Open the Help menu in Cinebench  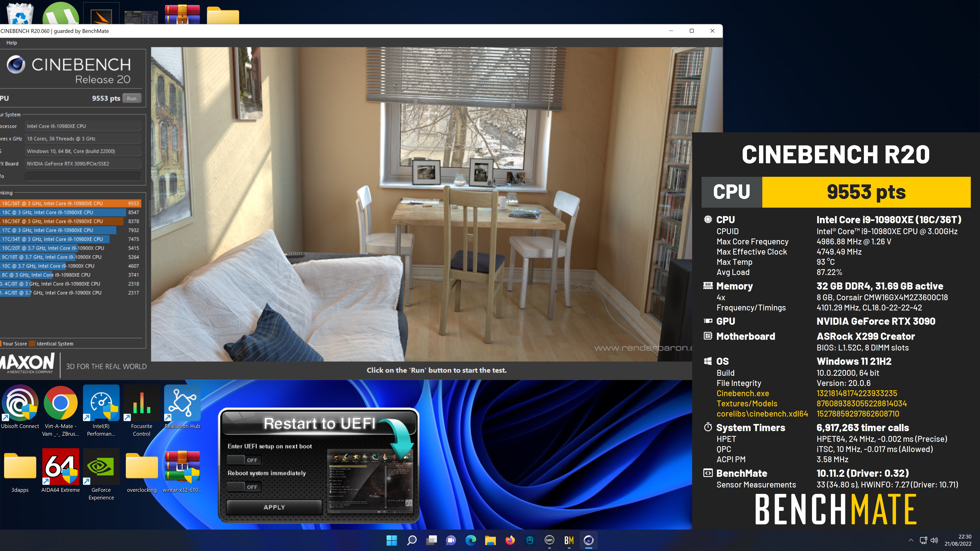coord(11,43)
